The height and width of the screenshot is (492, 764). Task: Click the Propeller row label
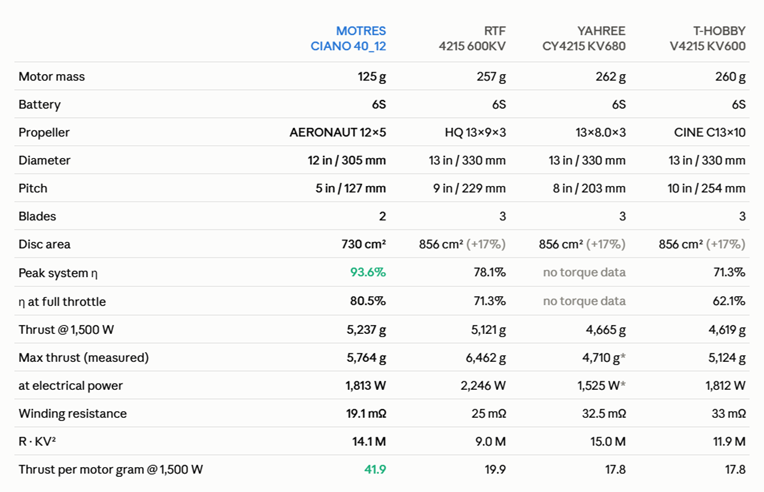pyautogui.click(x=44, y=132)
